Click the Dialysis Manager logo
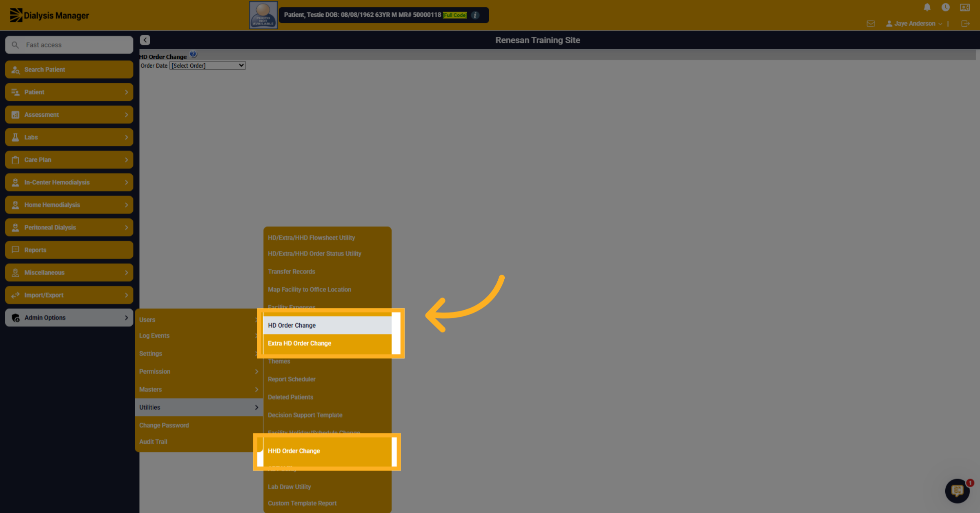The height and width of the screenshot is (513, 980). [49, 15]
